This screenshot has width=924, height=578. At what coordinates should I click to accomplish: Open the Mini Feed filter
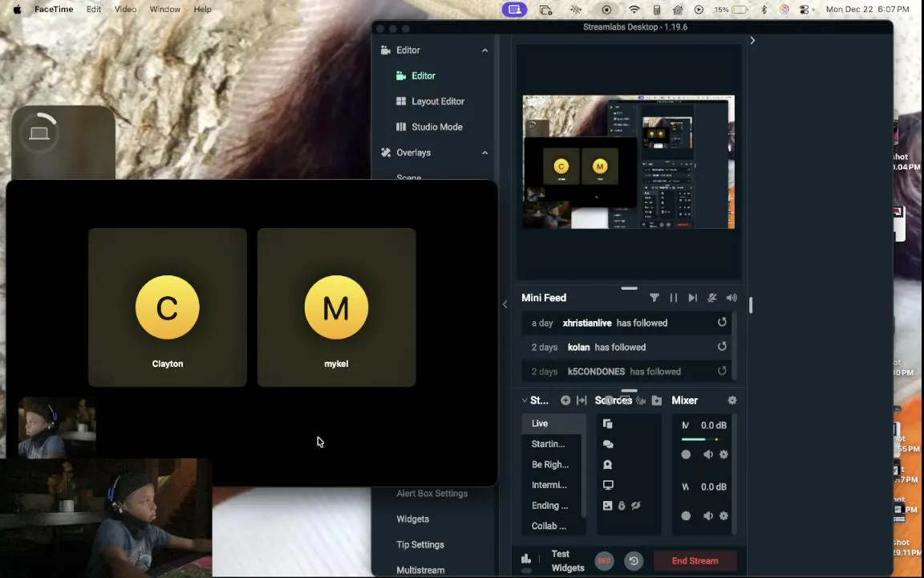(x=654, y=298)
